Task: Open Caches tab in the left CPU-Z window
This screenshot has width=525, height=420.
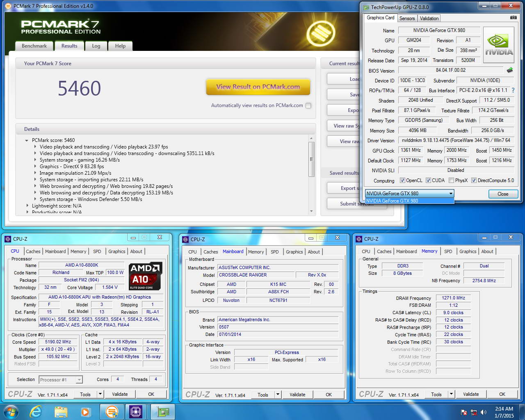Action: [33, 251]
